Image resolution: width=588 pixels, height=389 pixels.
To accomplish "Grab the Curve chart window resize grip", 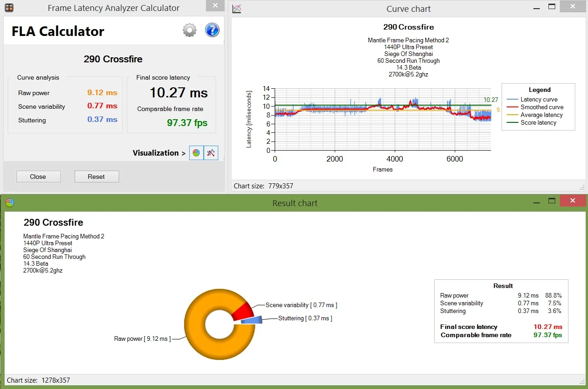I will 582,187.
